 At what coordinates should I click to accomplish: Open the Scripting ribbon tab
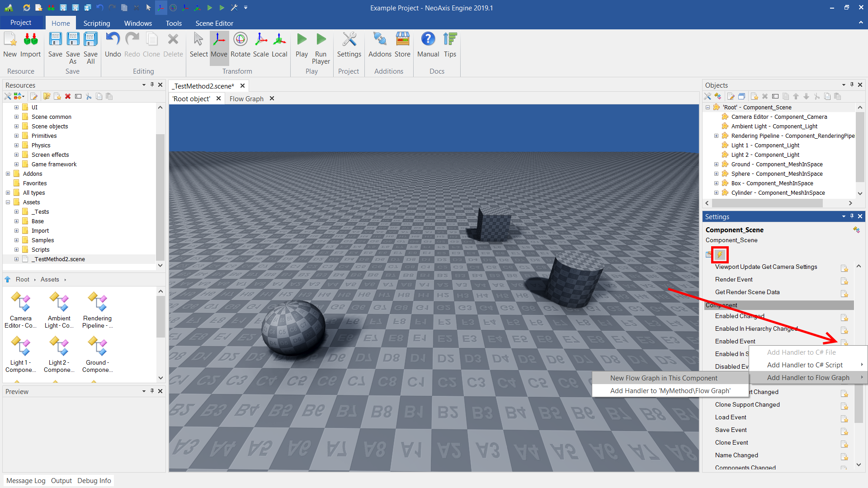pos(96,23)
